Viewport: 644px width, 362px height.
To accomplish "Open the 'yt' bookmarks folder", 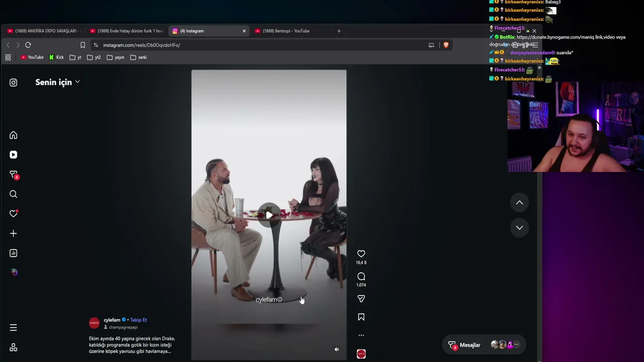I will [x=75, y=57].
